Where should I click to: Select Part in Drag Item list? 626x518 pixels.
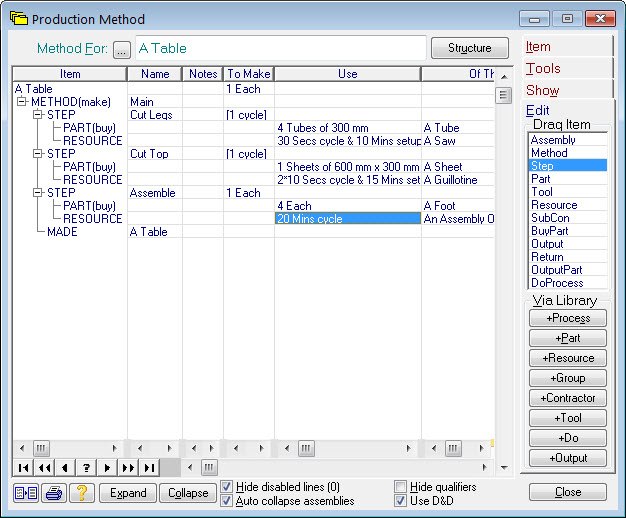pyautogui.click(x=568, y=179)
